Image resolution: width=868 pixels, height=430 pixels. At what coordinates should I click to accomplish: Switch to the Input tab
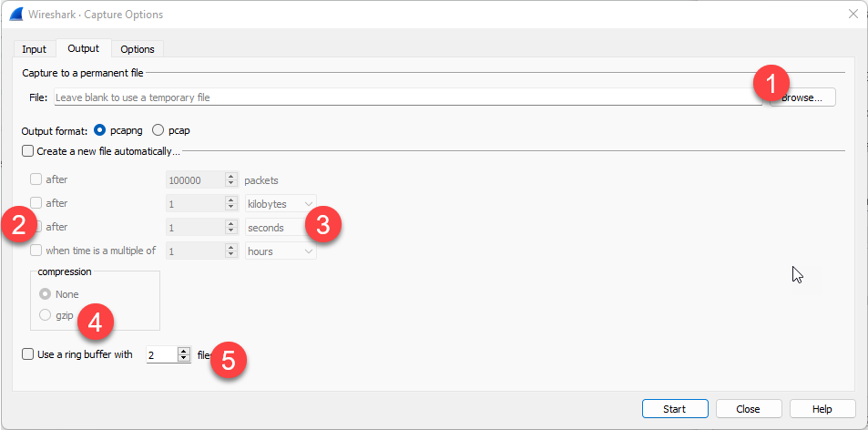(35, 49)
